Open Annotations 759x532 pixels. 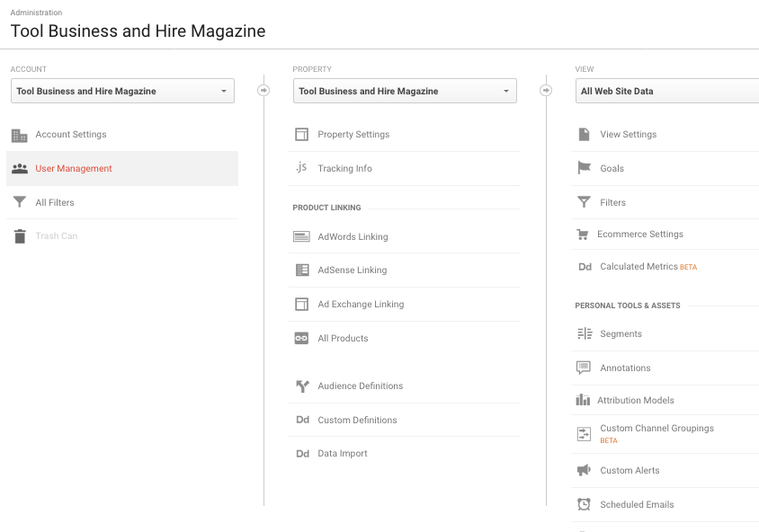[625, 368]
